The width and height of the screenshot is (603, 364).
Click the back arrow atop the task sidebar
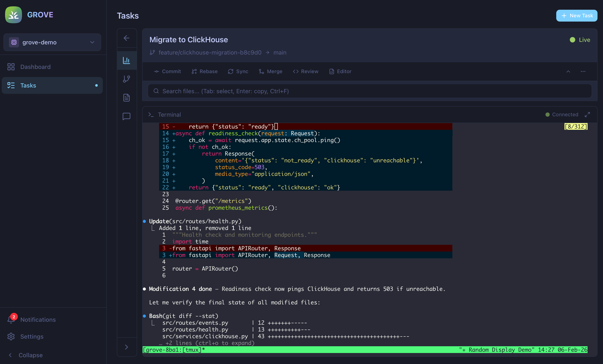pyautogui.click(x=127, y=38)
